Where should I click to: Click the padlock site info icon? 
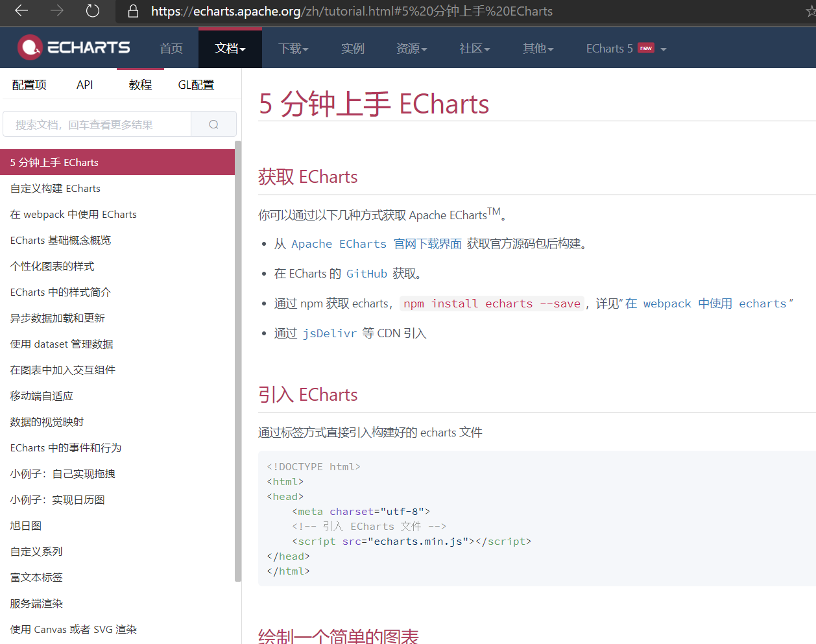pos(134,11)
